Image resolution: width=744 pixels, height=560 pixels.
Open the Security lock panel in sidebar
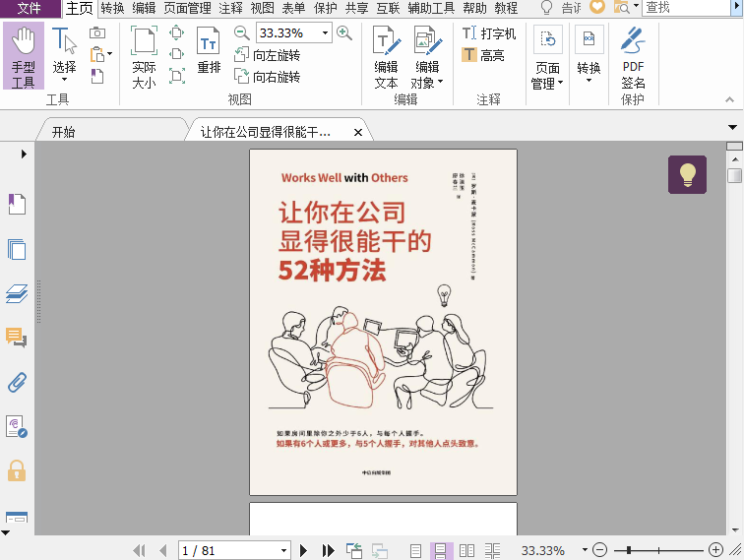[17, 470]
